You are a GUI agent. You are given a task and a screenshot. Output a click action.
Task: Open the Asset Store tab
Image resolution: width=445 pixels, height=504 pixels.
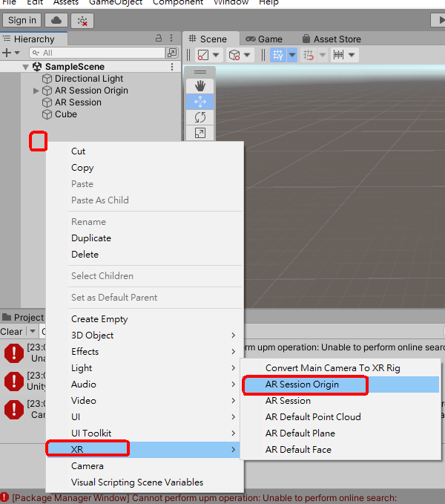coord(332,39)
